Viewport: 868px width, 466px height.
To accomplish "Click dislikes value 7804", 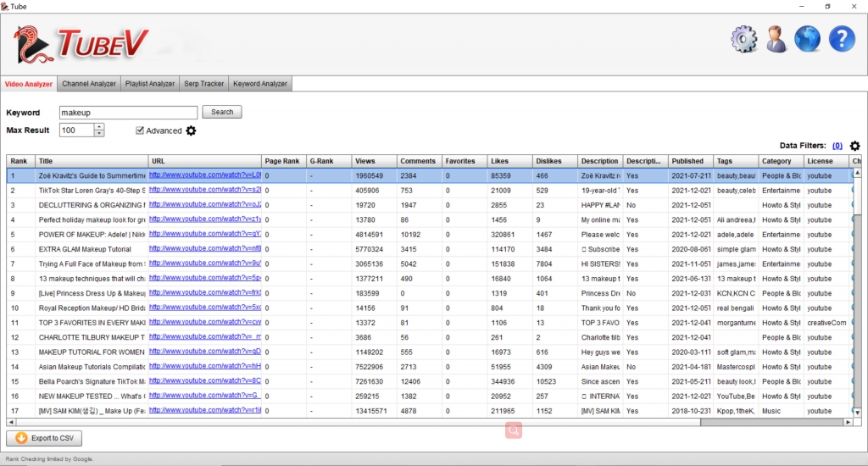I will pyautogui.click(x=544, y=264).
